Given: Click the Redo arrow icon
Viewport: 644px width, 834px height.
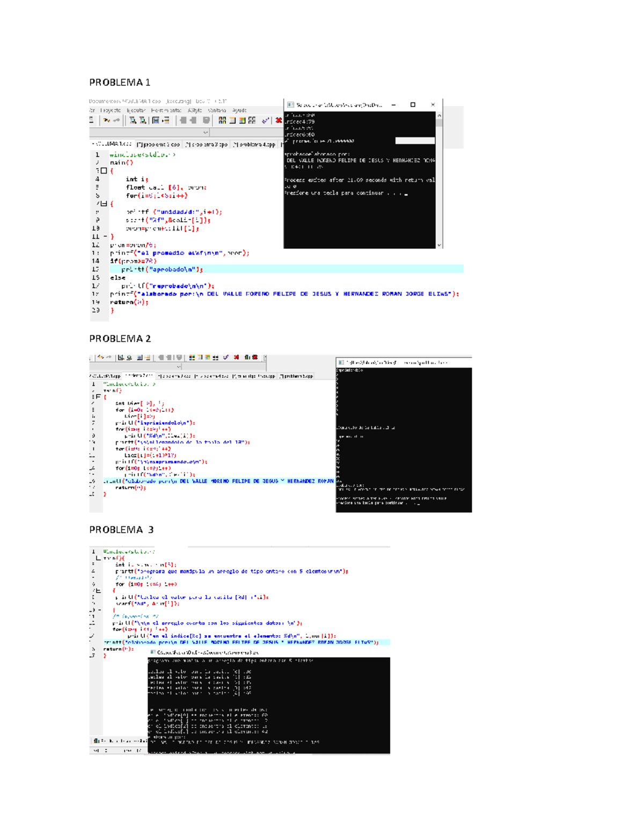Looking at the screenshot, I should (116, 121).
